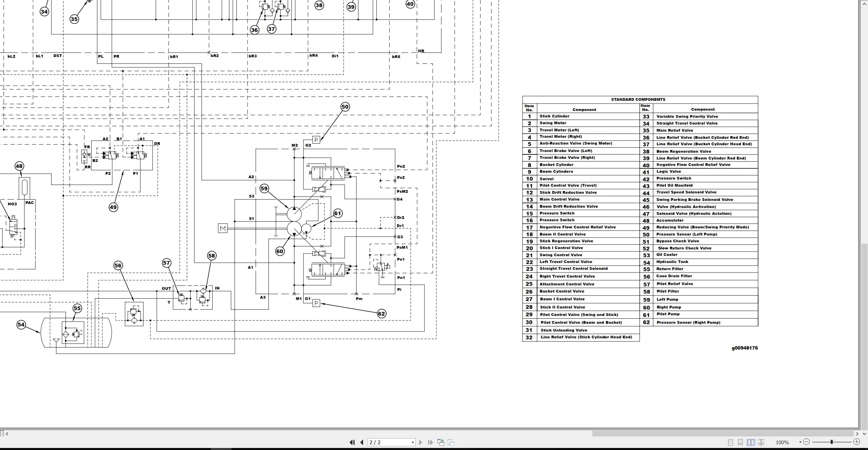Click 'STANDARD COMPONENTS' table heading

(x=638, y=99)
